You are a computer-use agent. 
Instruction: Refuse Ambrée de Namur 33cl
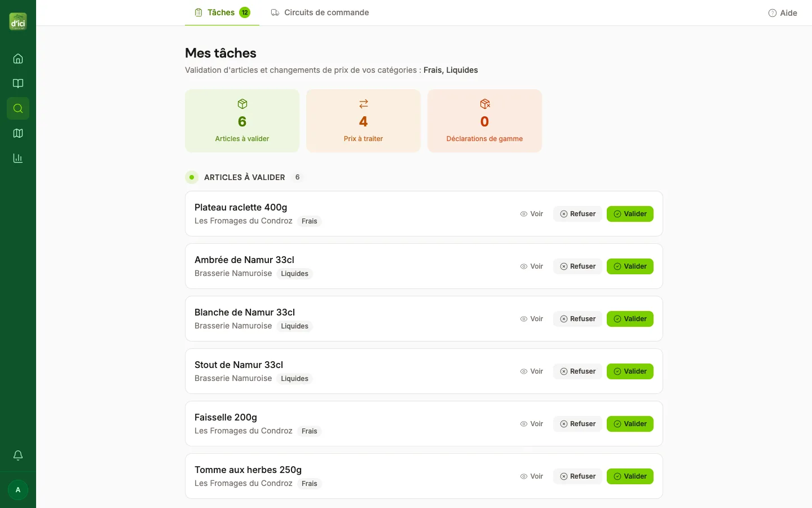(577, 266)
